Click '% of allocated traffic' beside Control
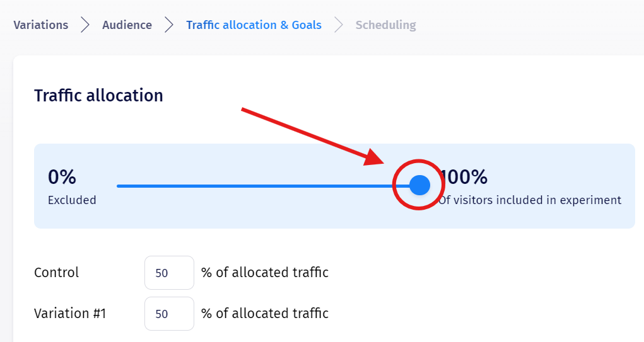644x342 pixels. (x=265, y=273)
